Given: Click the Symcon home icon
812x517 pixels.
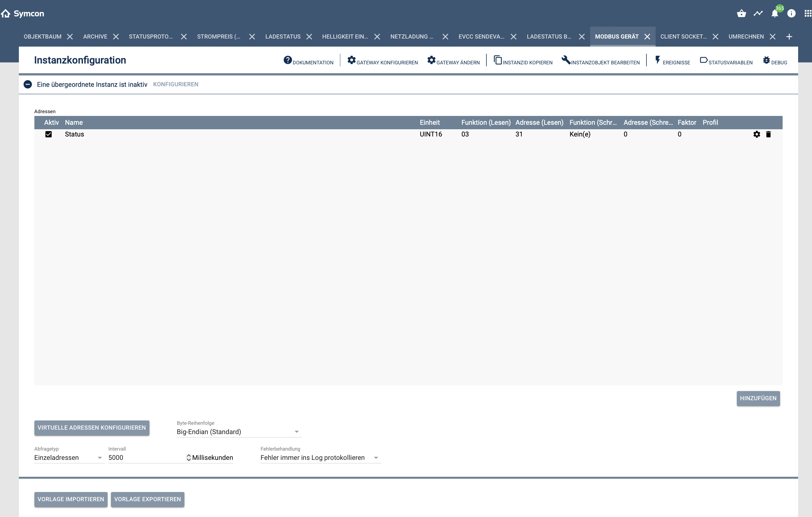Looking at the screenshot, I should tap(6, 14).
